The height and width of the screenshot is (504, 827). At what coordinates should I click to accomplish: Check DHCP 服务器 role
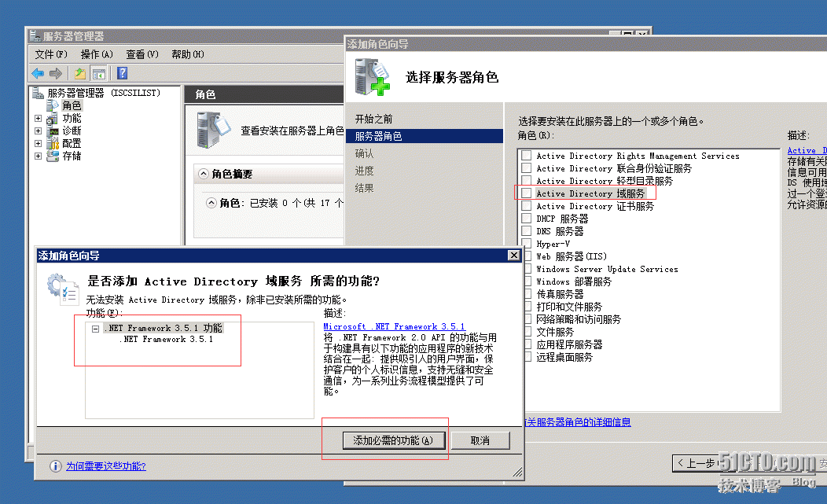527,219
